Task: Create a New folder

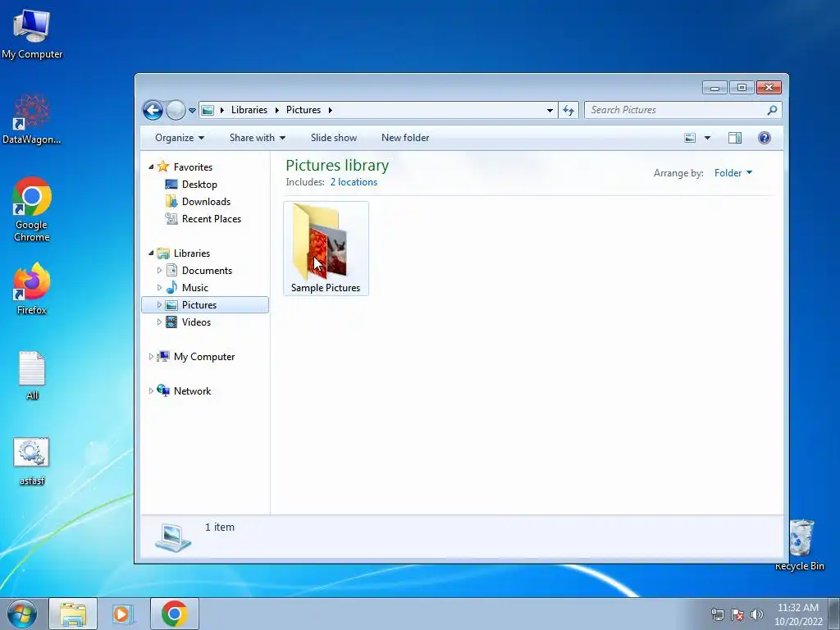Action: coord(405,138)
